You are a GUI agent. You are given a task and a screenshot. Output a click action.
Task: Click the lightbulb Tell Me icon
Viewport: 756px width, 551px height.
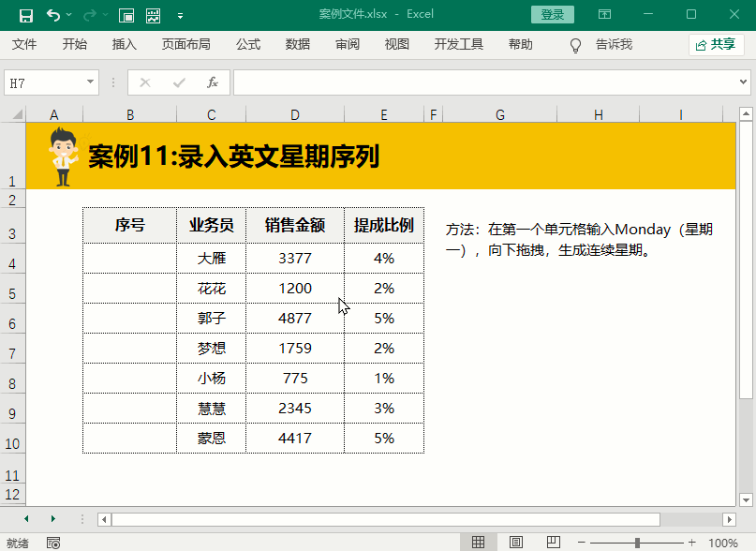click(x=576, y=45)
